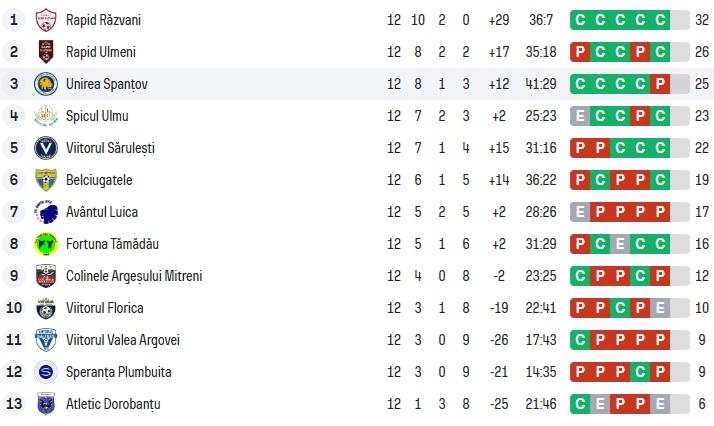Click Viitorul Sărulești shield logo
This screenshot has height=426, width=714.
pos(46,147)
